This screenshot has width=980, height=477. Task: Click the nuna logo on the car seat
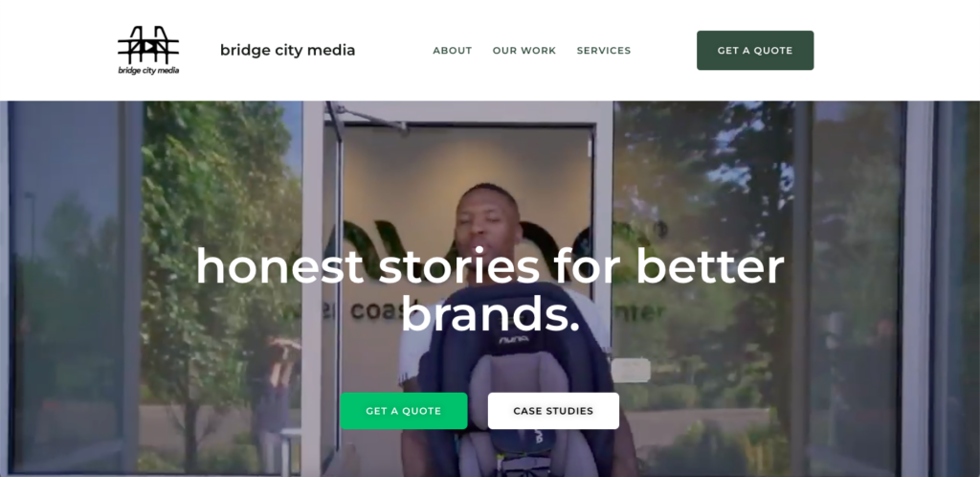(513, 339)
